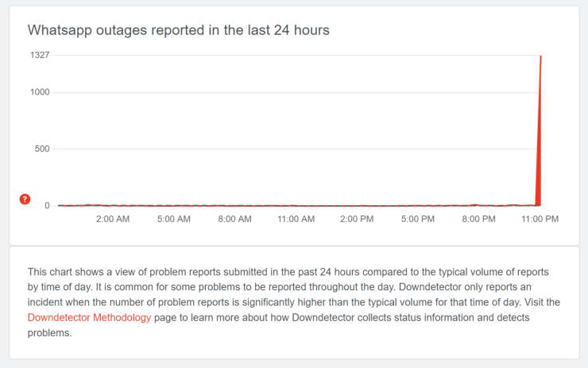Select the 2:00 PM time axis label
The image size is (588, 368).
click(357, 219)
